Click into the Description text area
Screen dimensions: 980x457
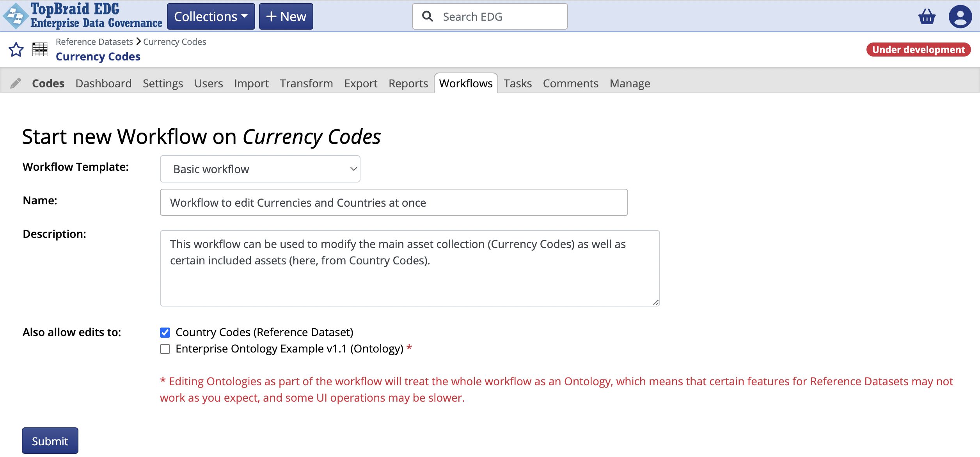(x=410, y=268)
